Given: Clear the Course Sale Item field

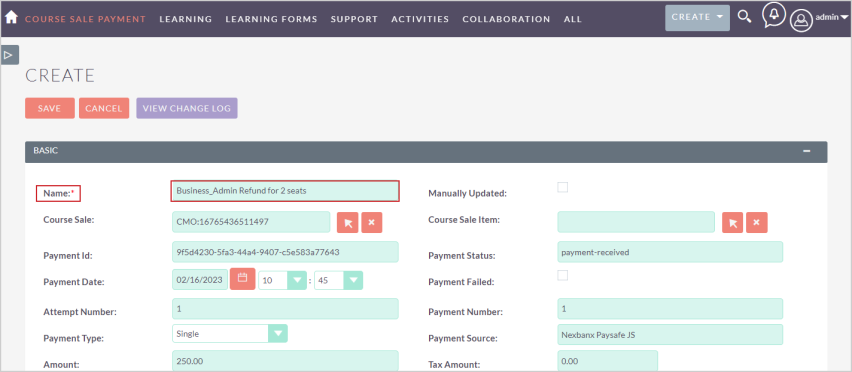Looking at the screenshot, I should point(757,223).
